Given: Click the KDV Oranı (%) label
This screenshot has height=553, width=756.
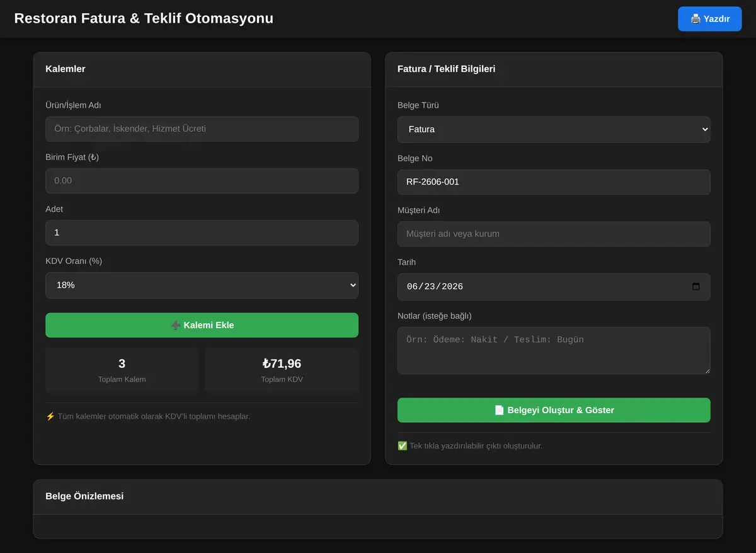Looking at the screenshot, I should tap(74, 261).
